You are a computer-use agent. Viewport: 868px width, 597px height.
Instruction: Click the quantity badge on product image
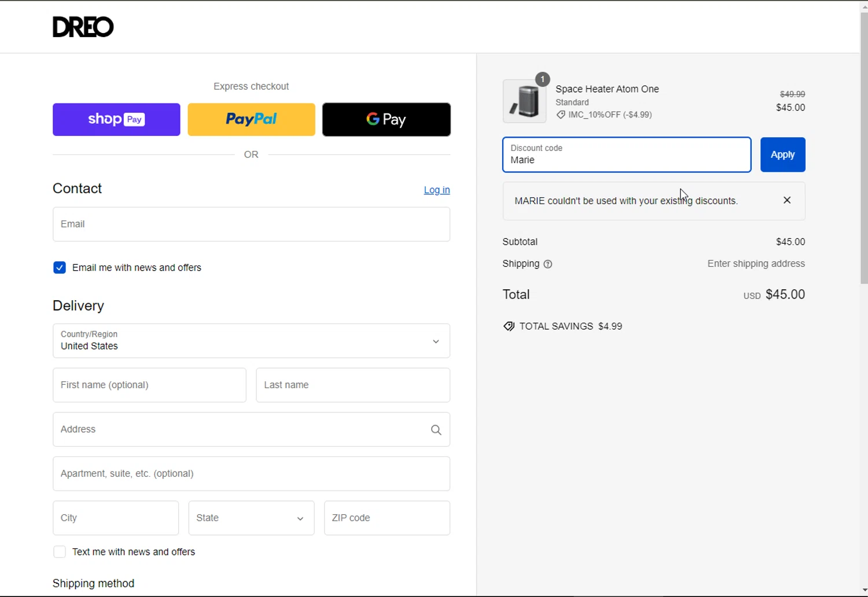click(542, 79)
